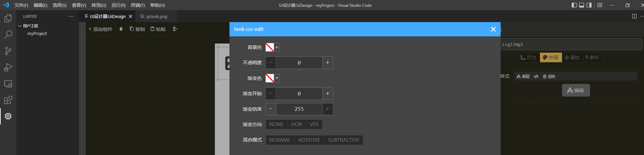Screen dimensions: 644x155
Task: Open Remote Explorer view in activity bar
Action: [x=8, y=84]
